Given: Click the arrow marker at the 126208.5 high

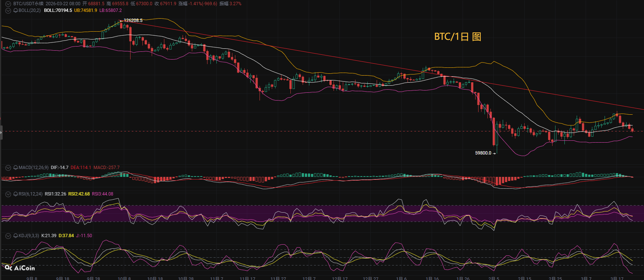Looking at the screenshot, I should [121, 21].
